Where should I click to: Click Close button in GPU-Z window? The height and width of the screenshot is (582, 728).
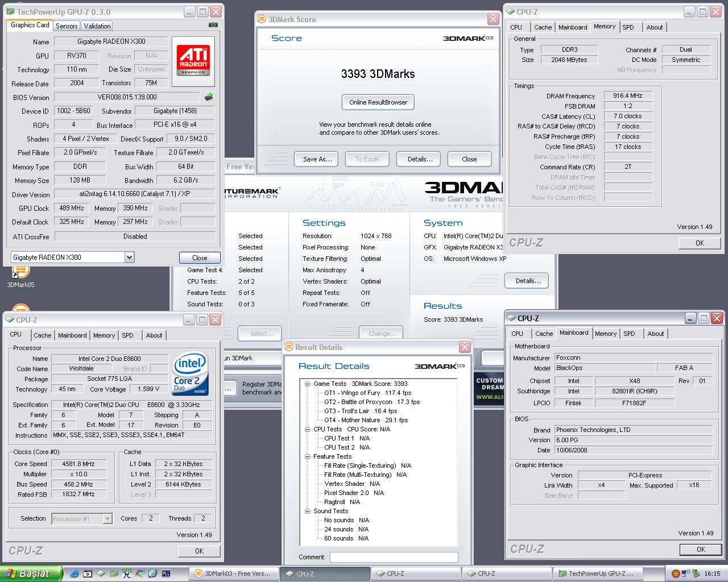[200, 257]
